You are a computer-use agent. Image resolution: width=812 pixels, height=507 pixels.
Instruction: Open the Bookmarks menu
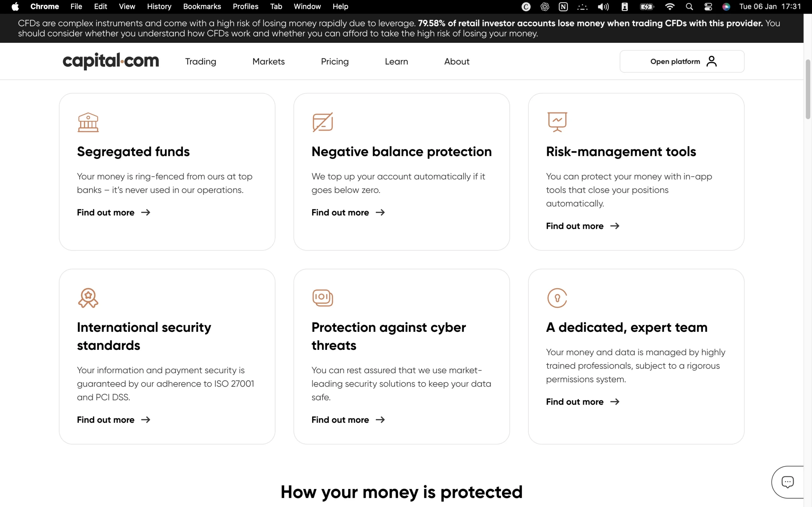[x=202, y=6]
